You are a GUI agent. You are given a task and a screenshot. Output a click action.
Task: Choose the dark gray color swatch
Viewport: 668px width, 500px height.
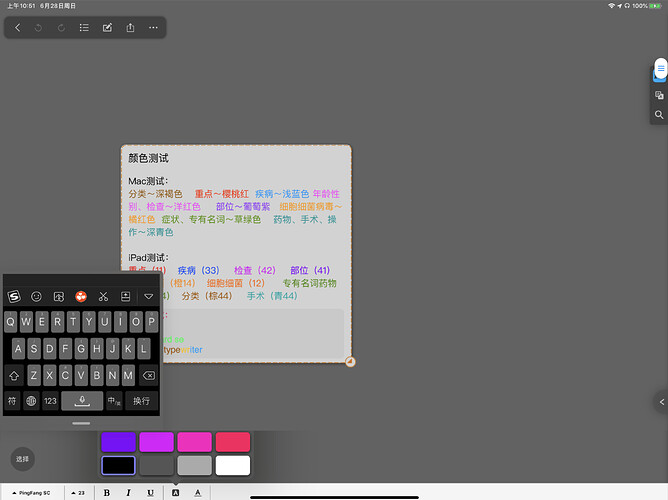(x=156, y=465)
